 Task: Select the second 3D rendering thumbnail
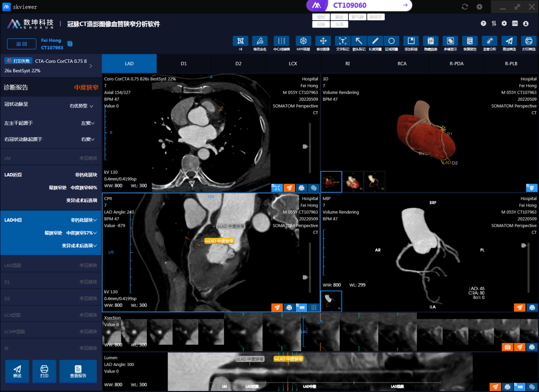pos(353,181)
